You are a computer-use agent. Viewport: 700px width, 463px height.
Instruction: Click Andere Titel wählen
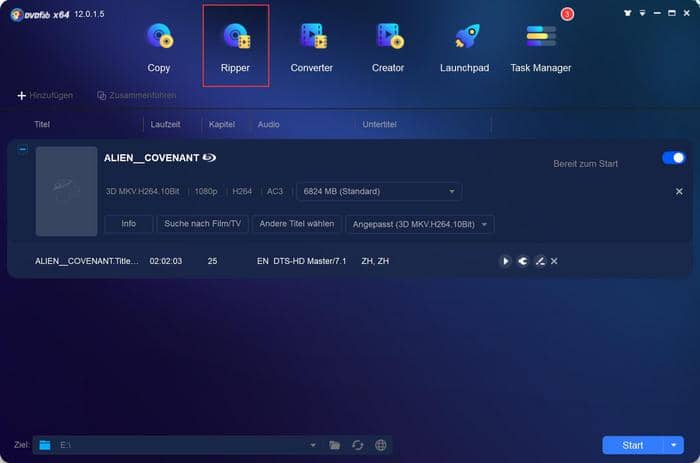pyautogui.click(x=296, y=224)
